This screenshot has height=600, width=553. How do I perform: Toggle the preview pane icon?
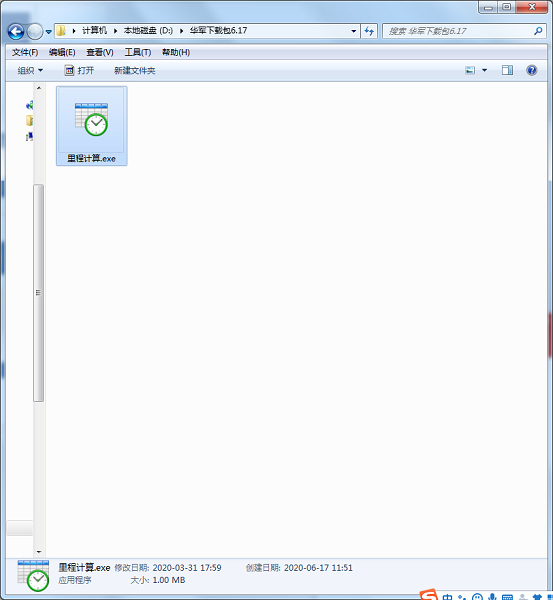507,70
